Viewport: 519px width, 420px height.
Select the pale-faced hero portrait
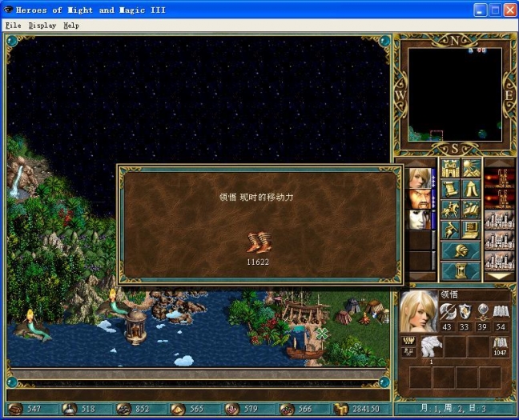pyautogui.click(x=420, y=219)
